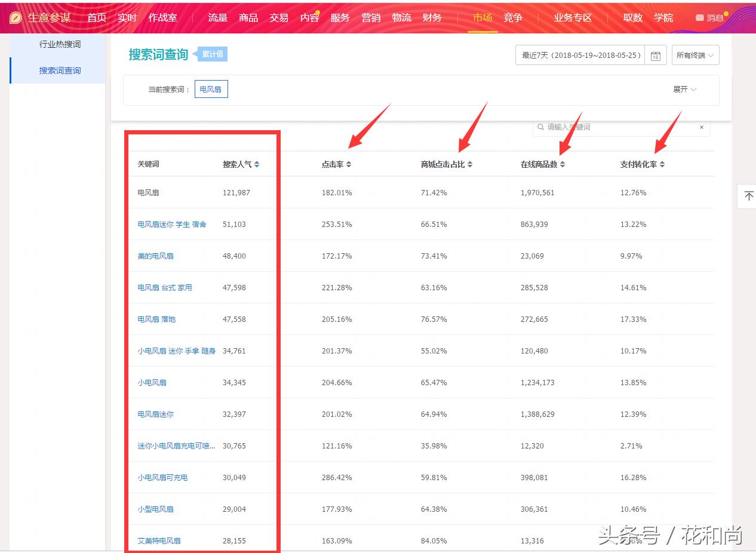Click the 电风扇 current search term button

211,88
